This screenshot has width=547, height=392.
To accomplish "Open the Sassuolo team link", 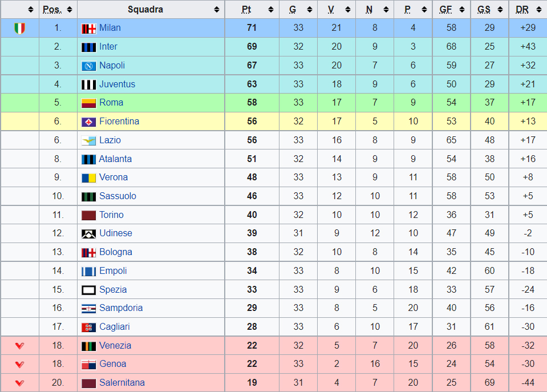I will pos(117,196).
